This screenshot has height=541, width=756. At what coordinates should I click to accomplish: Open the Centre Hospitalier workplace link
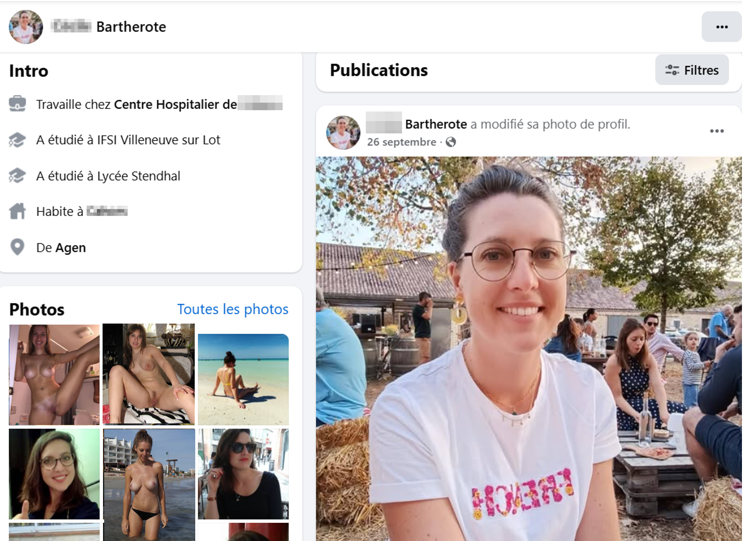(198, 104)
